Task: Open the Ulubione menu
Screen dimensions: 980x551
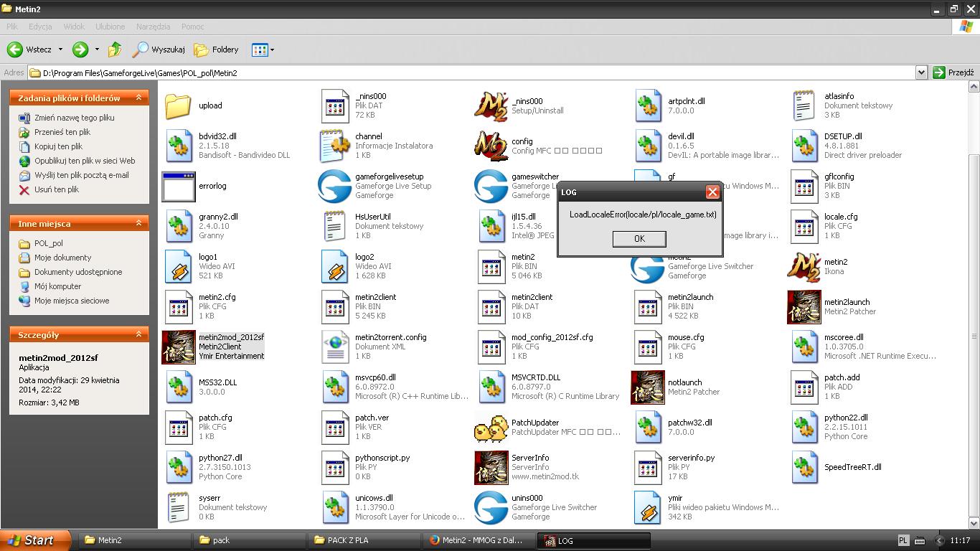Action: (x=110, y=27)
